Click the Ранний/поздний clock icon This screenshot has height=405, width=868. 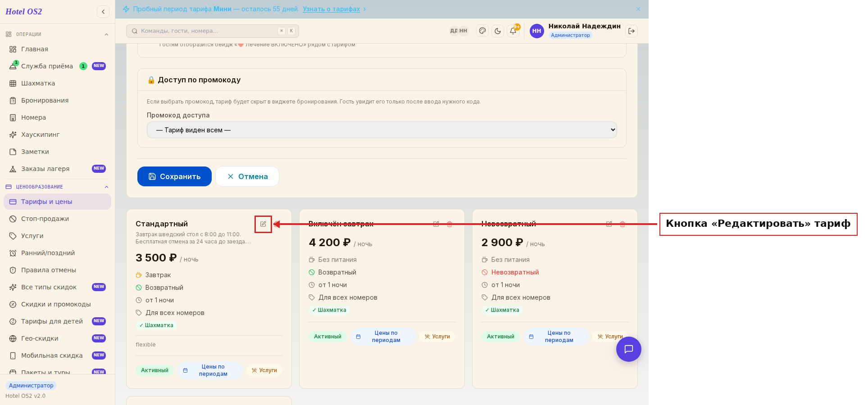(13, 253)
